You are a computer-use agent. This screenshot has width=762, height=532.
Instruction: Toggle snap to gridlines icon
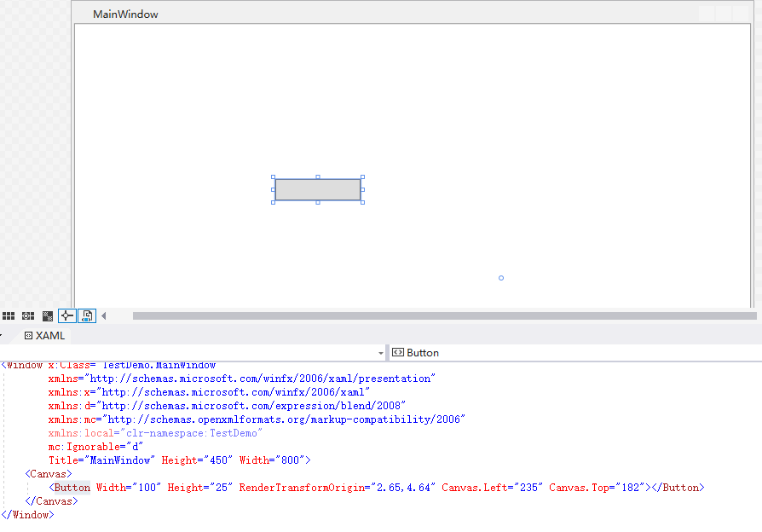28,316
